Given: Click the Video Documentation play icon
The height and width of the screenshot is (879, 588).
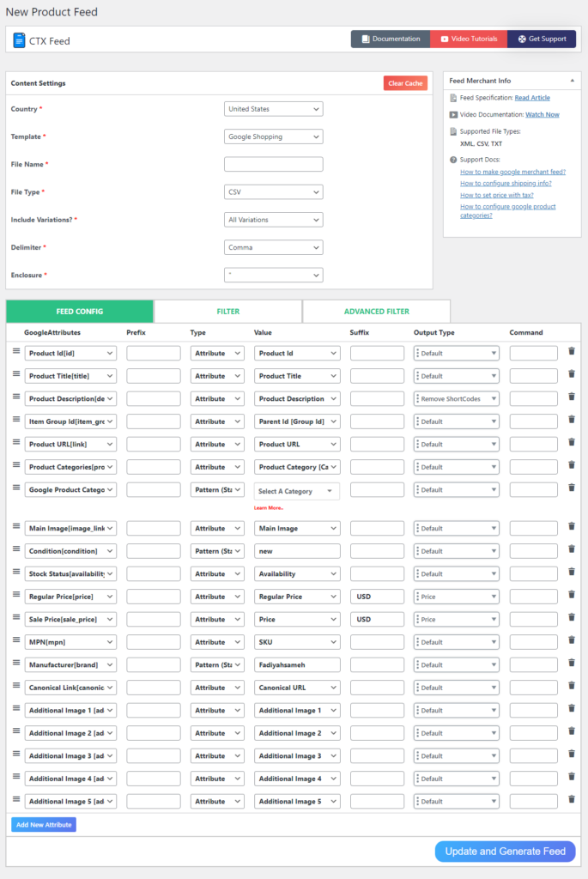Looking at the screenshot, I should coord(453,115).
